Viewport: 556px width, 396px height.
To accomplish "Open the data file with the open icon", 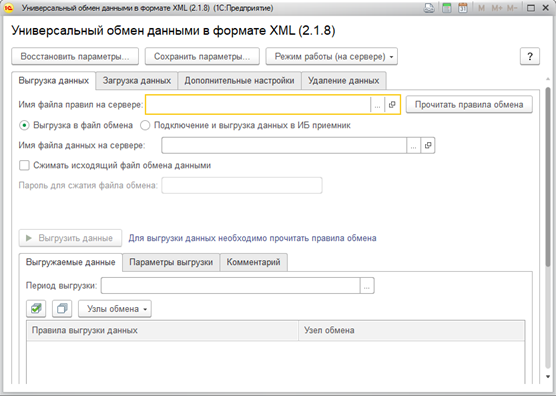I will [x=428, y=145].
